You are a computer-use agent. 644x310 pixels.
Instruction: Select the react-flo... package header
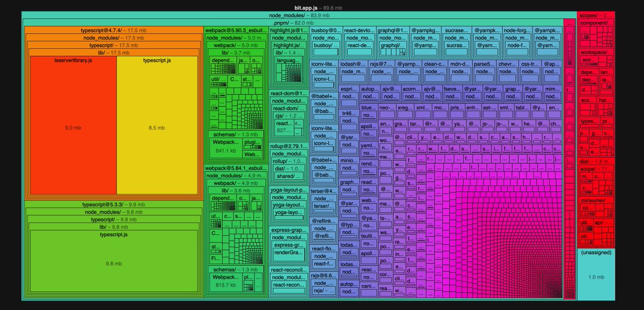click(x=324, y=249)
